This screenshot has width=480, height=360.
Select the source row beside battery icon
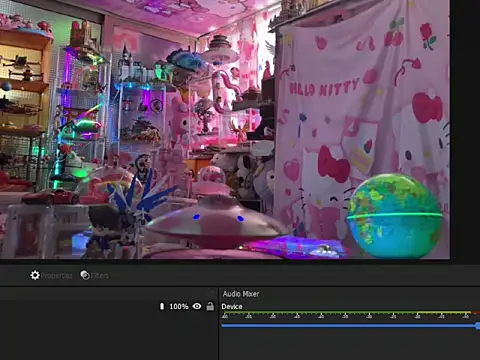[108, 306]
